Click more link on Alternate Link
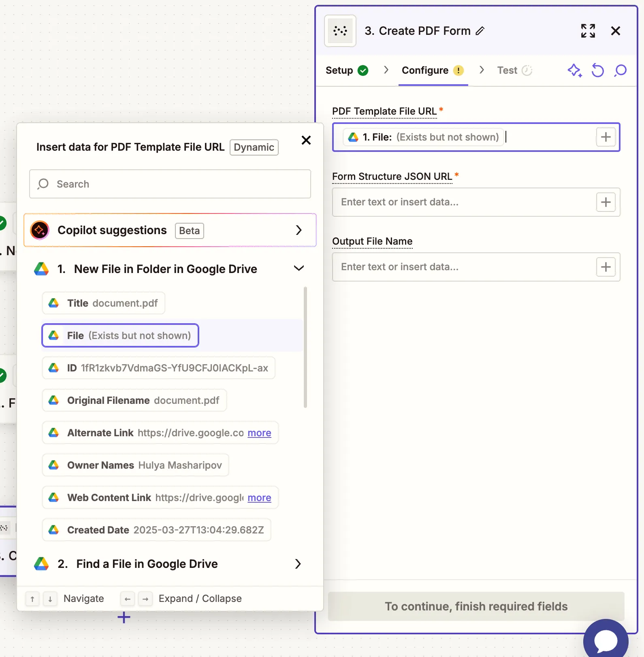644x657 pixels. [x=259, y=433]
